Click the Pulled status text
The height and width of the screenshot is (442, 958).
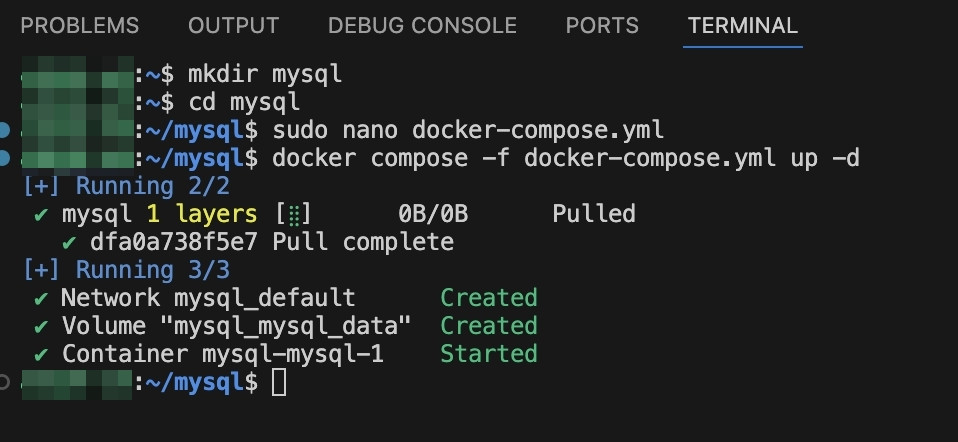[593, 214]
